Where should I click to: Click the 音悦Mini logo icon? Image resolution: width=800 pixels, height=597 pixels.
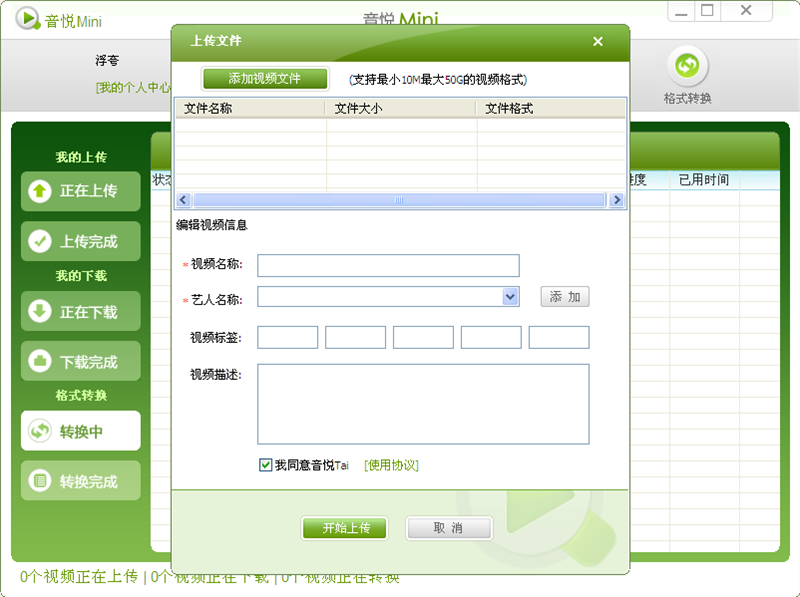pos(28,20)
